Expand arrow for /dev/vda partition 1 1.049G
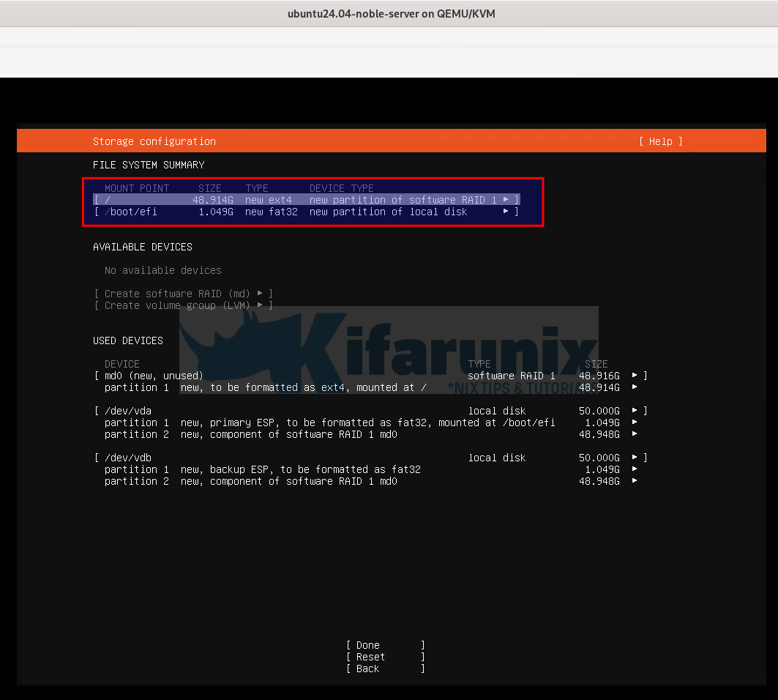Viewport: 778px width, 700px height. 635,422
